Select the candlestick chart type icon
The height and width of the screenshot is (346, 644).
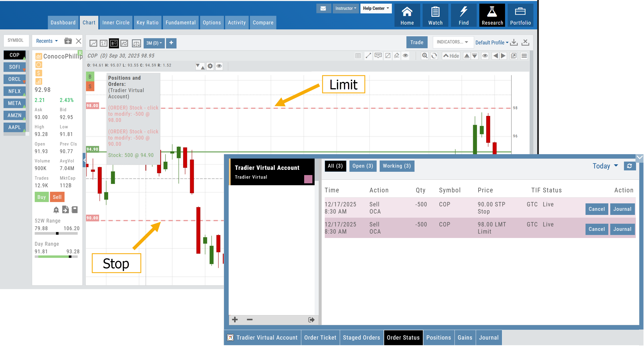pyautogui.click(x=114, y=43)
